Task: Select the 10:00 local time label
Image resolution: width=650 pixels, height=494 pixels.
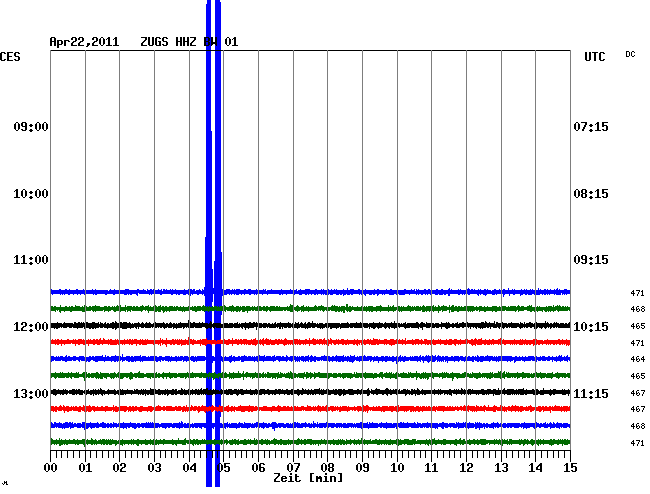Action: (31, 194)
